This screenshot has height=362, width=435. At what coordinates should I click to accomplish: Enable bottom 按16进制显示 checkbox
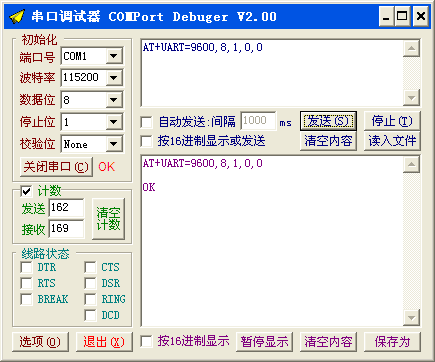[x=146, y=341]
